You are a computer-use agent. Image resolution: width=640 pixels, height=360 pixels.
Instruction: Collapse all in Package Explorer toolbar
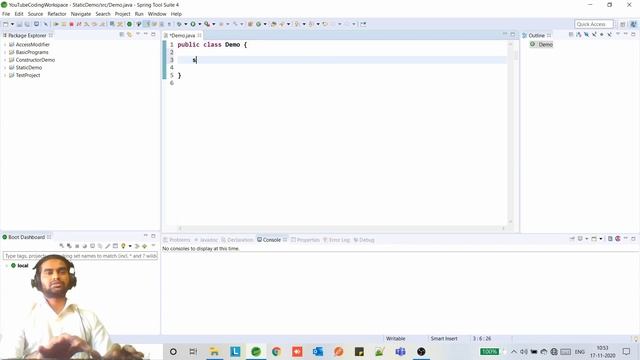pos(122,35)
